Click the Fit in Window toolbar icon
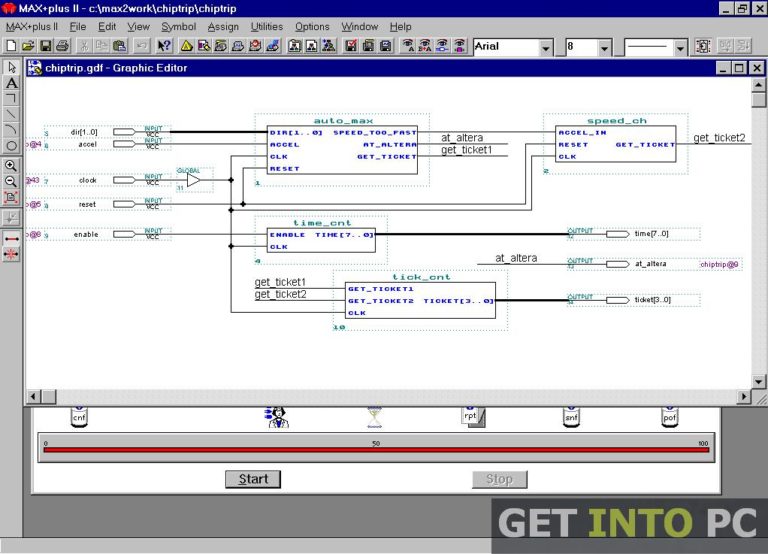768x554 pixels. [x=703, y=46]
